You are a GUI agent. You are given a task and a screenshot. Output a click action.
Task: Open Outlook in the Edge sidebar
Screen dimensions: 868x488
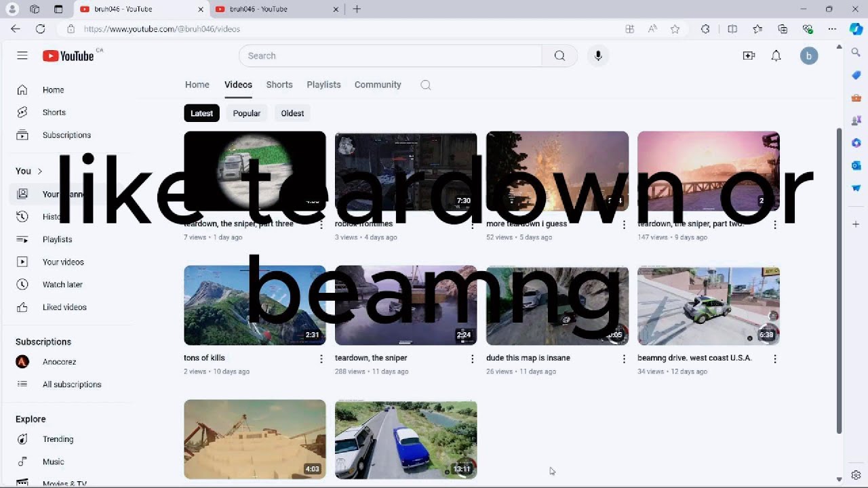pos(856,165)
